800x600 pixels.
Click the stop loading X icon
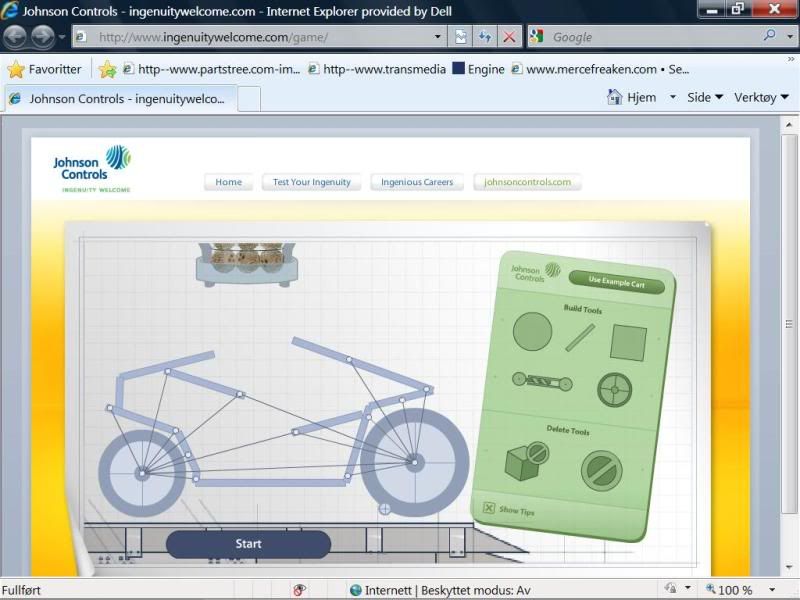[x=509, y=37]
